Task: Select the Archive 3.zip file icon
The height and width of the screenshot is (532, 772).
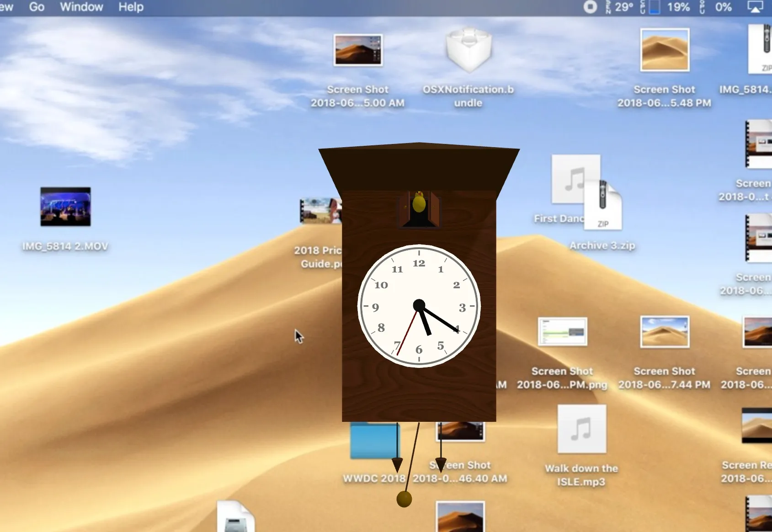Action: tap(603, 205)
